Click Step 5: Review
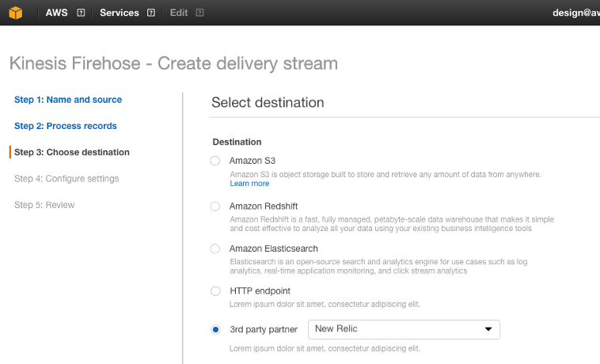 [44, 205]
